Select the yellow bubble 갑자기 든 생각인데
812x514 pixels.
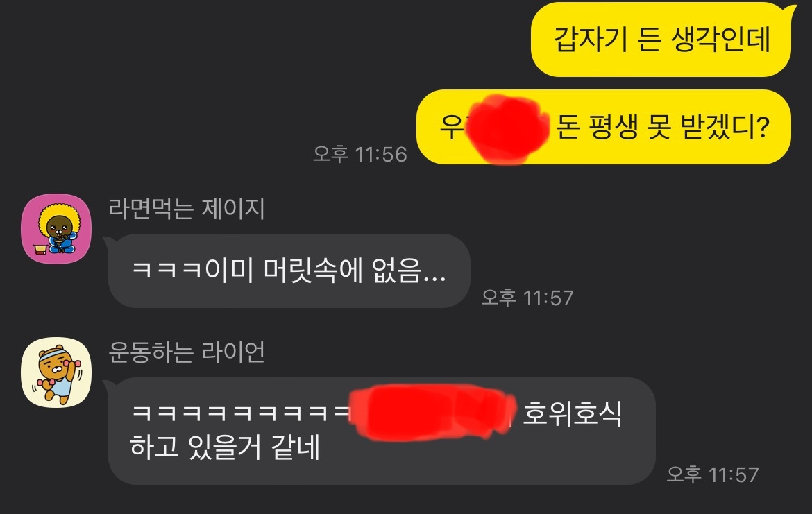(661, 40)
